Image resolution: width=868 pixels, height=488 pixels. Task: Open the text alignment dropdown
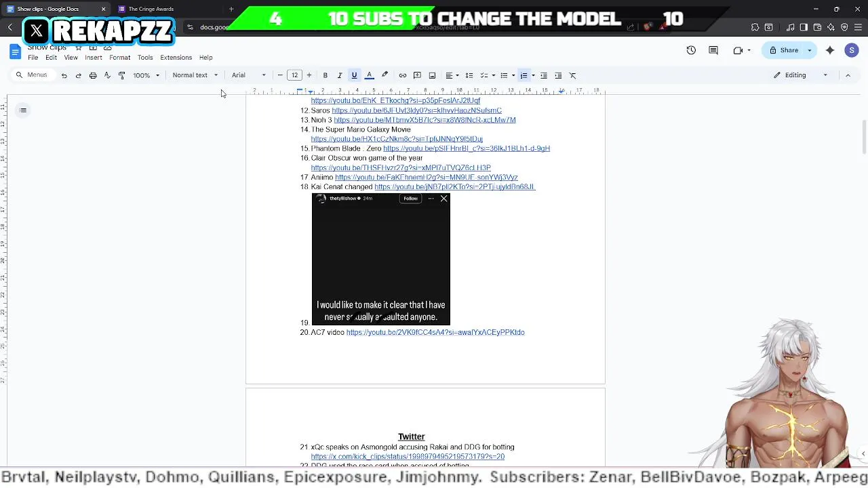(x=452, y=75)
